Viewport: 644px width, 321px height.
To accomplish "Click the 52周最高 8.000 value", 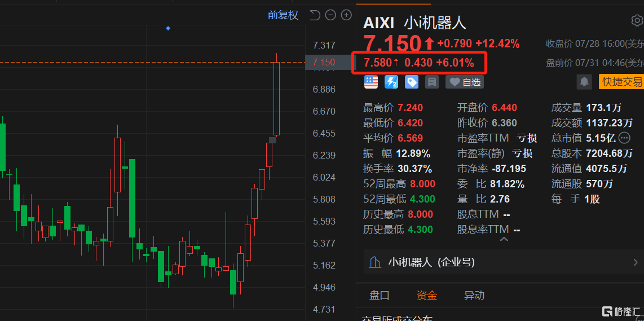I will pos(422,184).
